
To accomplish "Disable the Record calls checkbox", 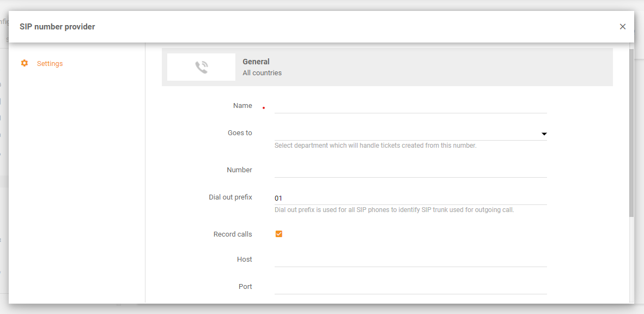I will [278, 234].
